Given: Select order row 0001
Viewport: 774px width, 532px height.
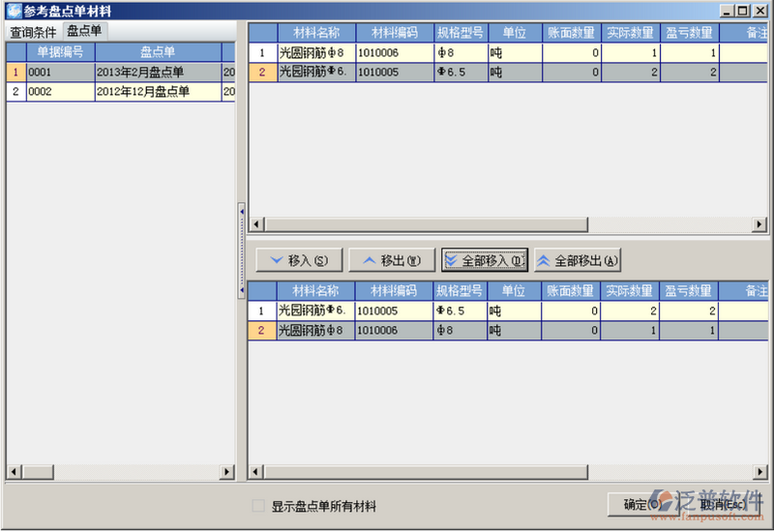Looking at the screenshot, I should coord(120,72).
